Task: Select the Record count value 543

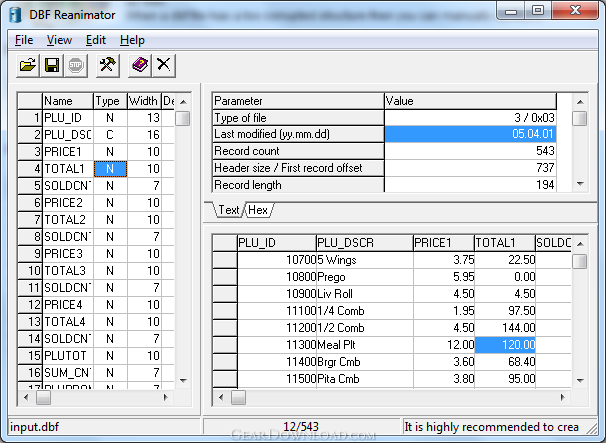Action: coord(470,151)
